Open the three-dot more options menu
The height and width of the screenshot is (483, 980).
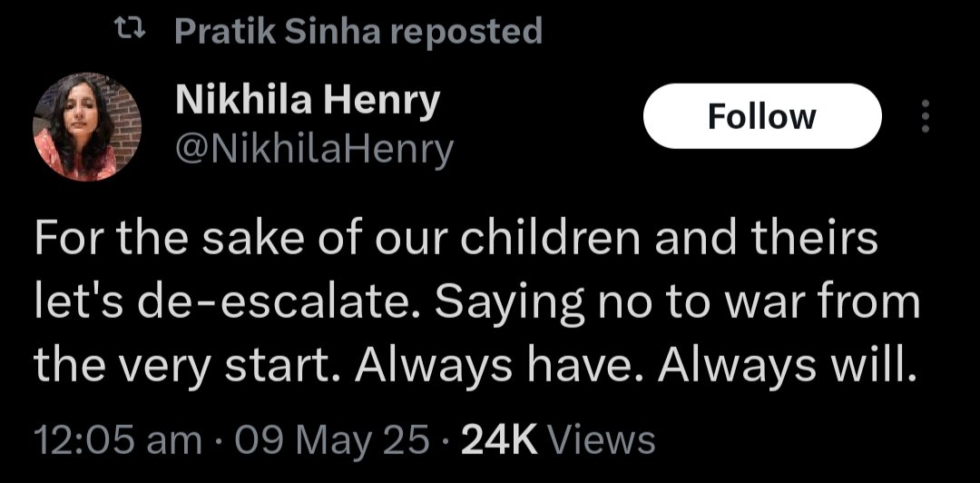[925, 116]
